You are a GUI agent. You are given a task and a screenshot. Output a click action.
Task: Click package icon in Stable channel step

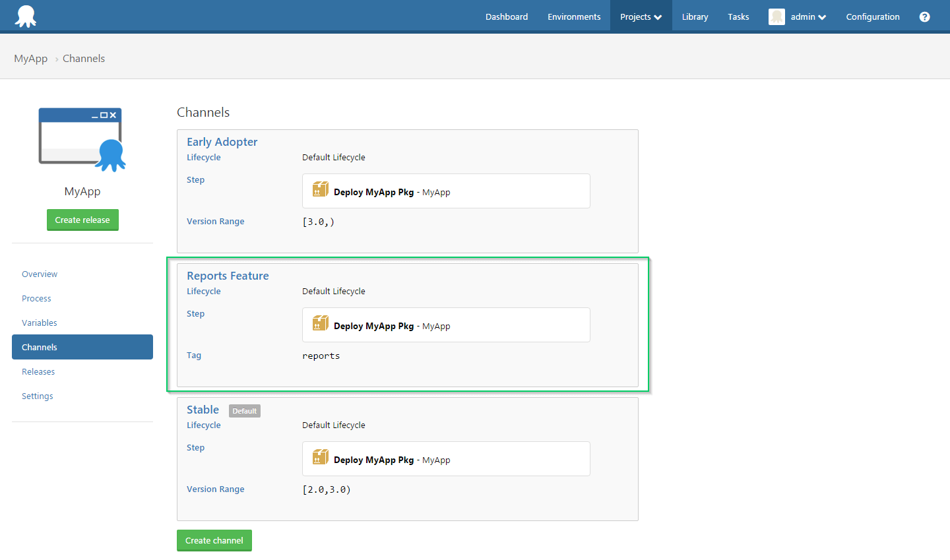point(321,458)
